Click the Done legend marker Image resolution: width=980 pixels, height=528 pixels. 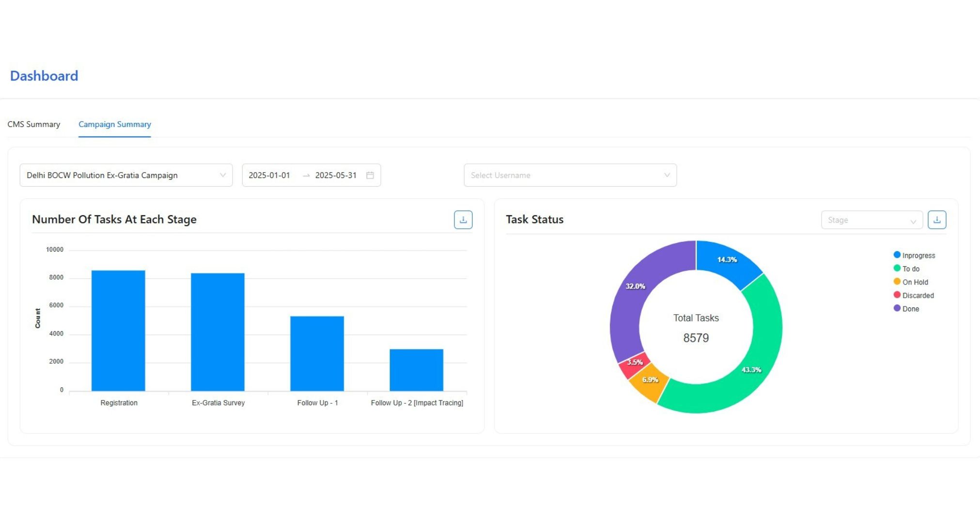tap(897, 308)
